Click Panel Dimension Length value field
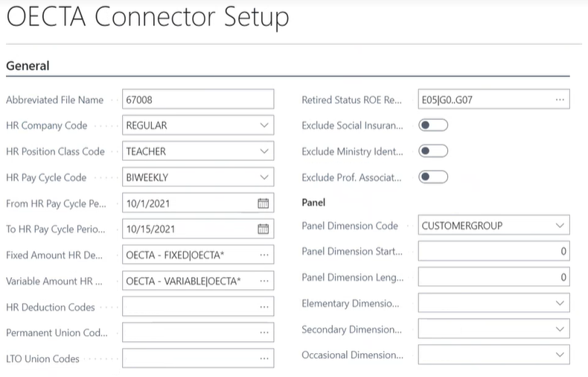The image size is (588, 377). point(494,277)
